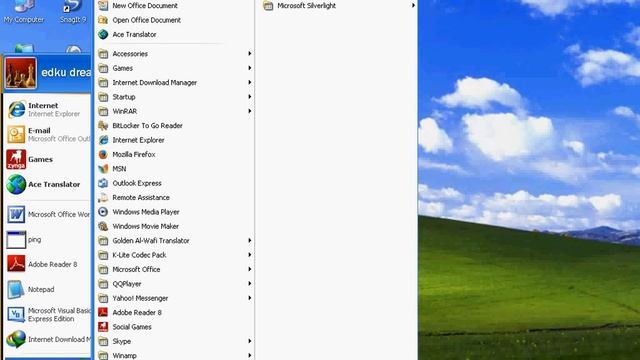This screenshot has width=640, height=360.
Task: Open the ping program icon
Action: (x=16, y=240)
